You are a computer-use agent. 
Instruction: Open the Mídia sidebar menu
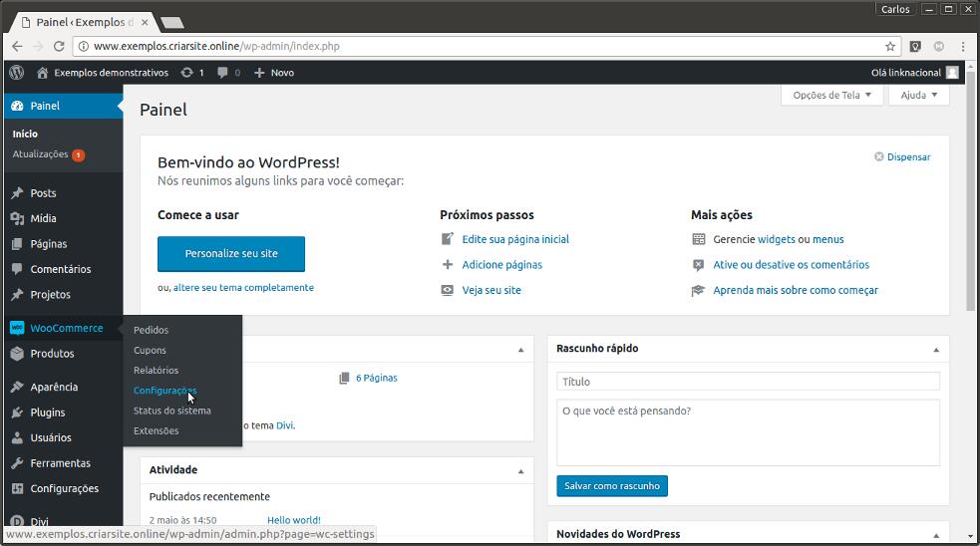(43, 218)
